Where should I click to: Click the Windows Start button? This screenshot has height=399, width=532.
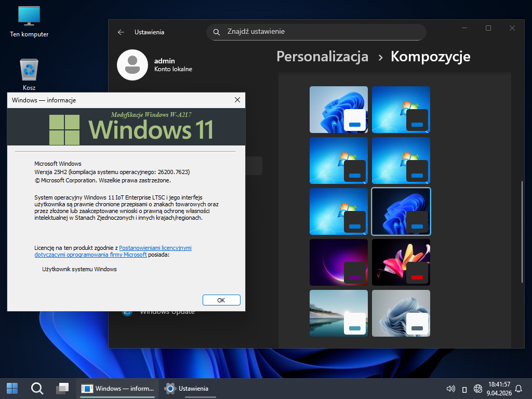(x=12, y=388)
